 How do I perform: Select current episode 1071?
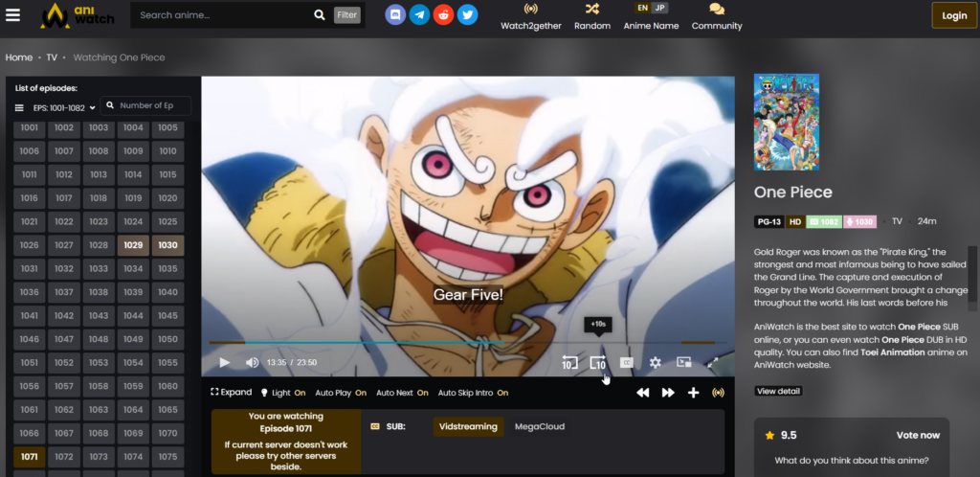point(30,457)
